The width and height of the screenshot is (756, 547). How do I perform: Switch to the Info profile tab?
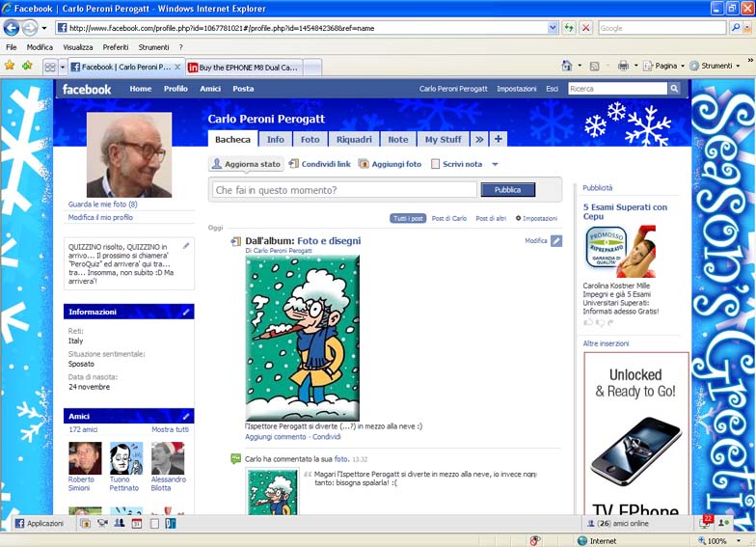pos(276,139)
